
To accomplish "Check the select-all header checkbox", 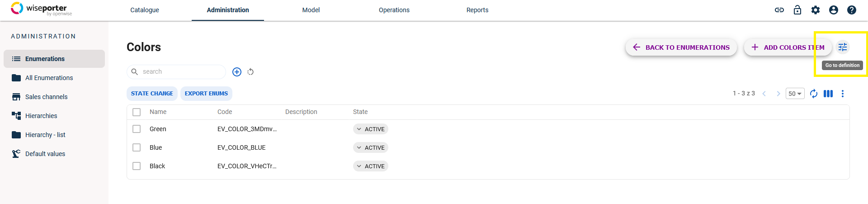I will tap(137, 112).
